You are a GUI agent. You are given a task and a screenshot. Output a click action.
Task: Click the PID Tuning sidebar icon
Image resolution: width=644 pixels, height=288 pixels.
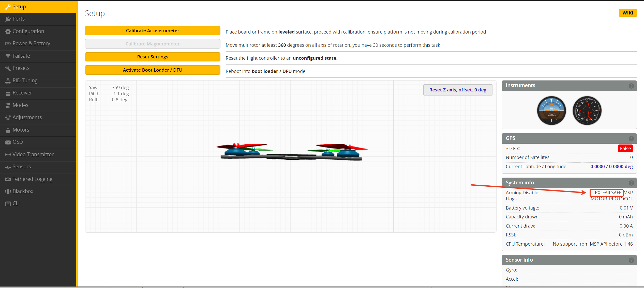(x=8, y=81)
